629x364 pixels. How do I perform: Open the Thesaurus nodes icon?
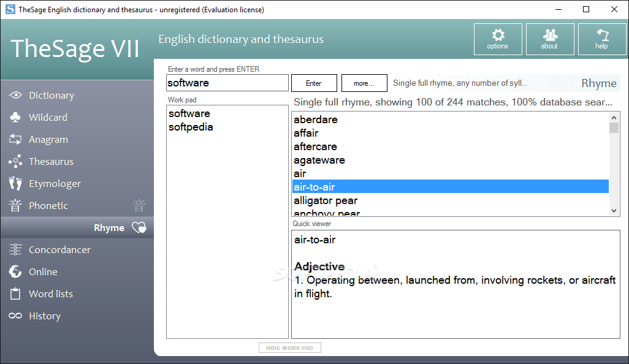[15, 162]
